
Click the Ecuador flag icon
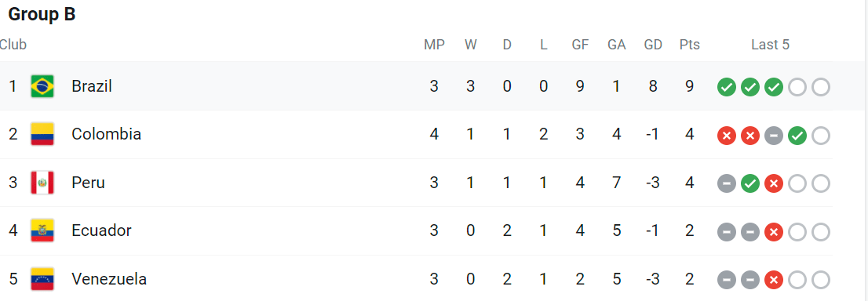point(42,230)
